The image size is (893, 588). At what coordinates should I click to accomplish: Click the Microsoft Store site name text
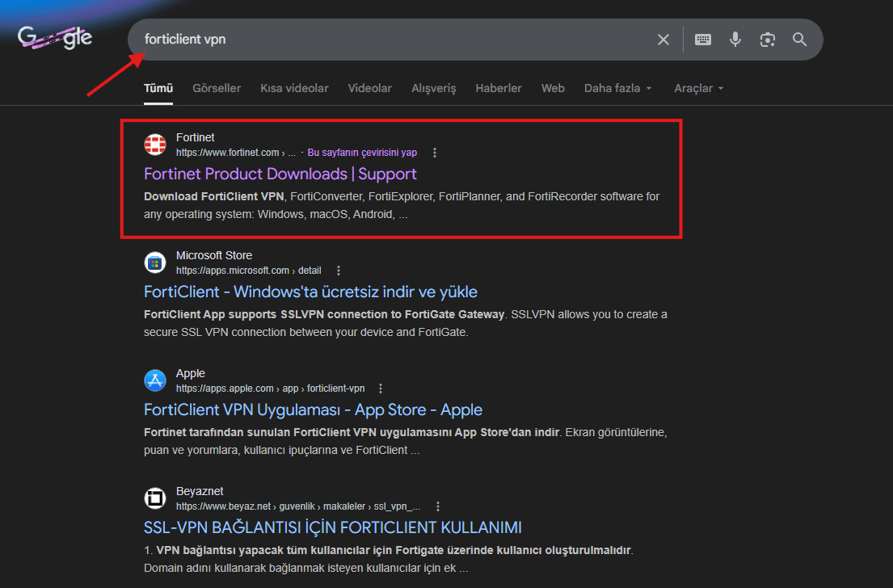(214, 255)
